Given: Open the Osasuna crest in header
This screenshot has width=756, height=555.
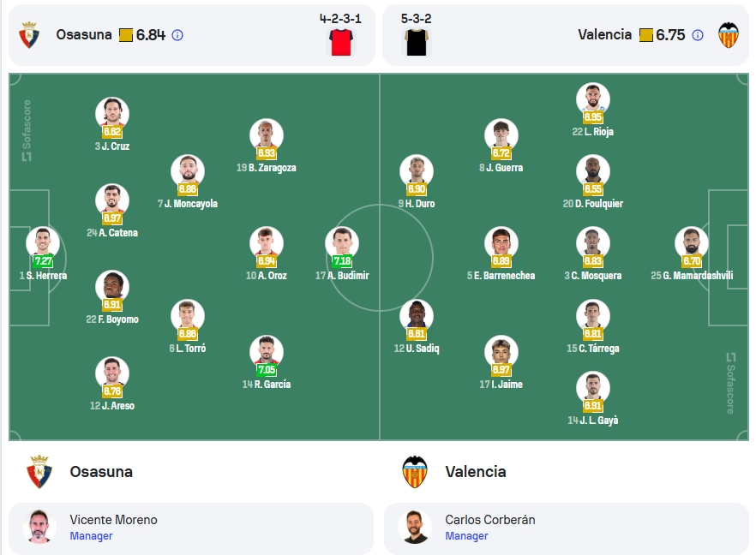Looking at the screenshot, I should pyautogui.click(x=29, y=34).
